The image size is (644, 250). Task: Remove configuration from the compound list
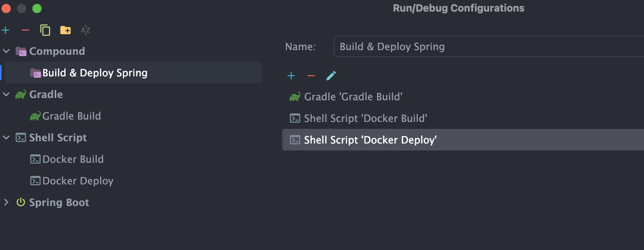(x=311, y=76)
